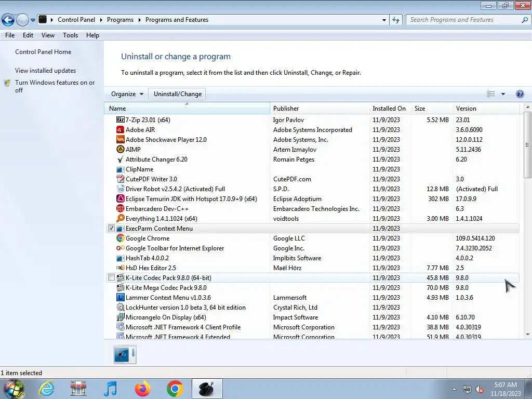
Task: Click the Programs breadcrumb
Action: coord(120,20)
